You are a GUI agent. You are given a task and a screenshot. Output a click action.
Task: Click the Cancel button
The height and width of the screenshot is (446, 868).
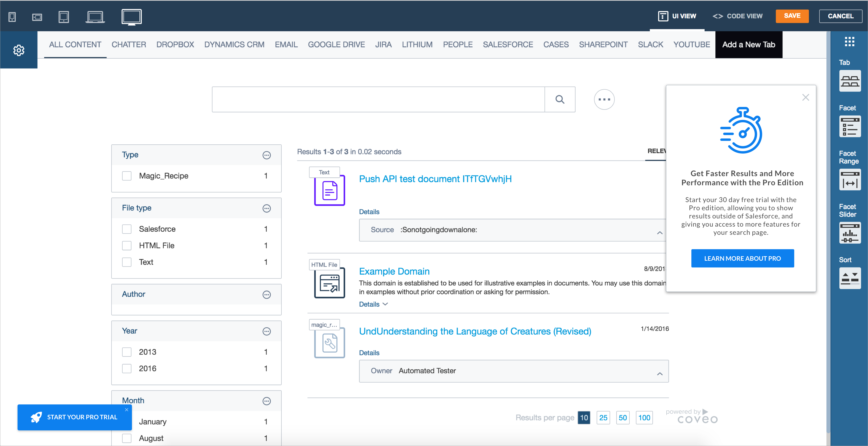click(840, 16)
